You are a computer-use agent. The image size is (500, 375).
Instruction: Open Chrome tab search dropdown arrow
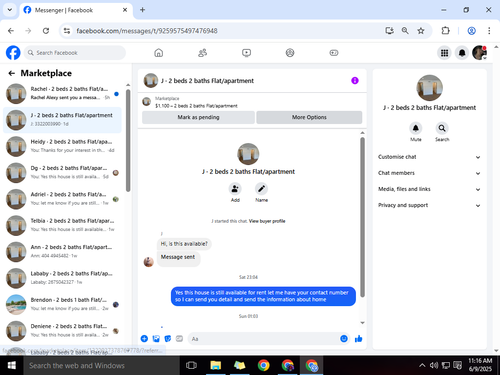click(x=10, y=10)
